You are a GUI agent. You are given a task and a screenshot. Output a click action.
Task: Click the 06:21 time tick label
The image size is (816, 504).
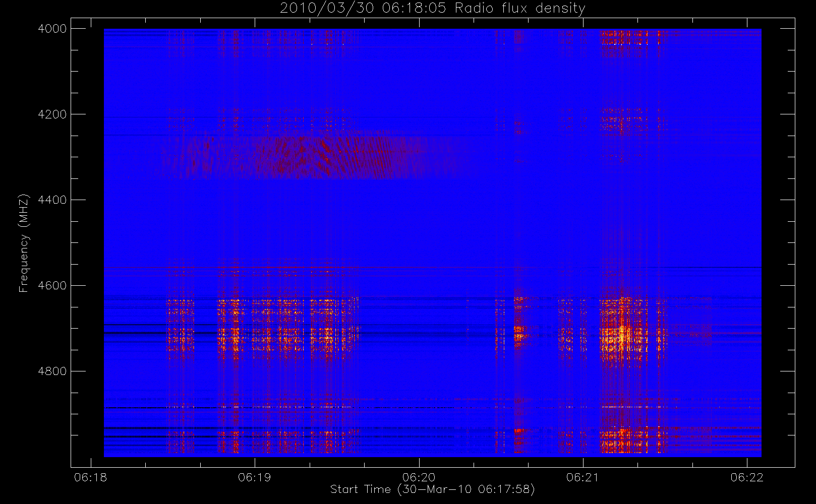pos(583,477)
